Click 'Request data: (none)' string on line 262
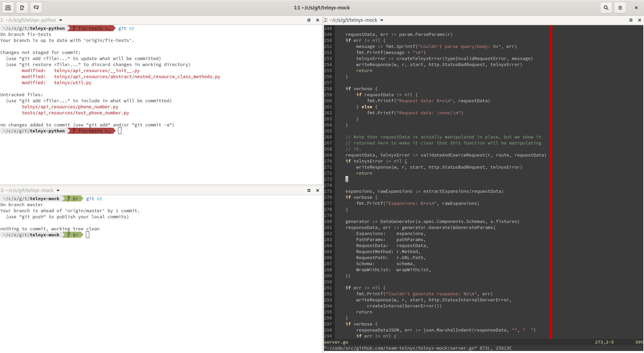Screen dimensions: 644x353 click(429, 113)
